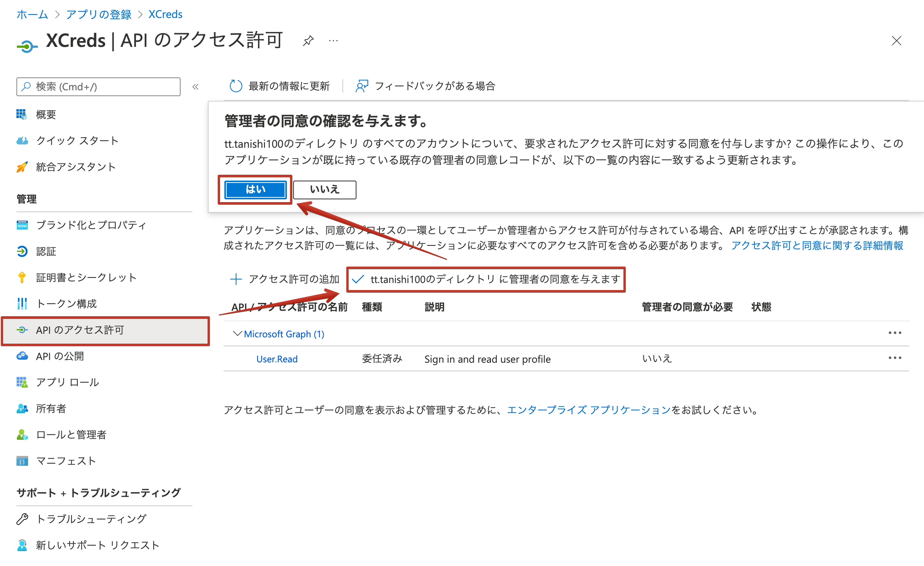Pin the XCreds blade with the pin icon
This screenshot has height=566, width=924.
(x=308, y=40)
